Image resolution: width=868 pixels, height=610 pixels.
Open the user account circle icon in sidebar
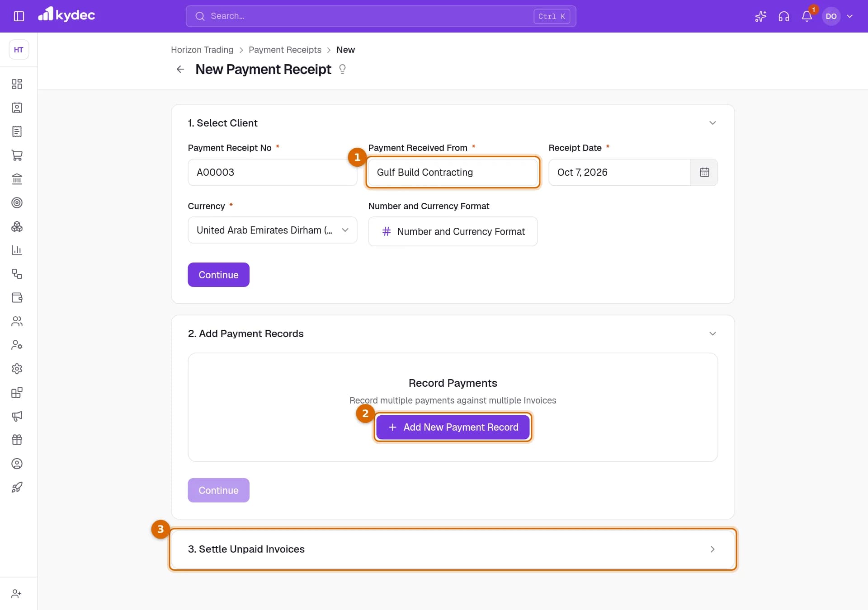(17, 464)
